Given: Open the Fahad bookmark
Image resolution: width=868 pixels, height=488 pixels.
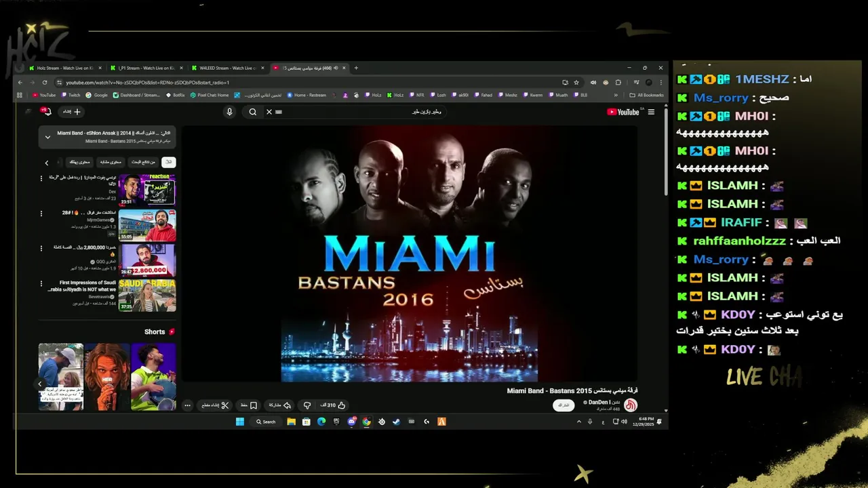Looking at the screenshot, I should (483, 95).
